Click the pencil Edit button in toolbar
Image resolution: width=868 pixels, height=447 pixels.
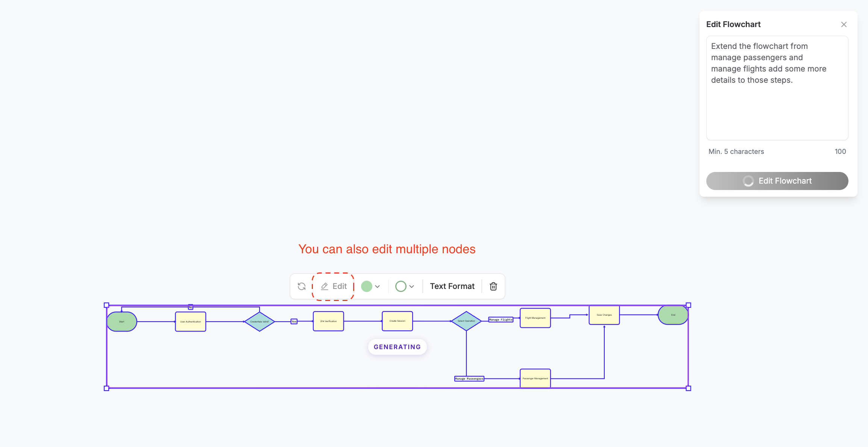334,286
